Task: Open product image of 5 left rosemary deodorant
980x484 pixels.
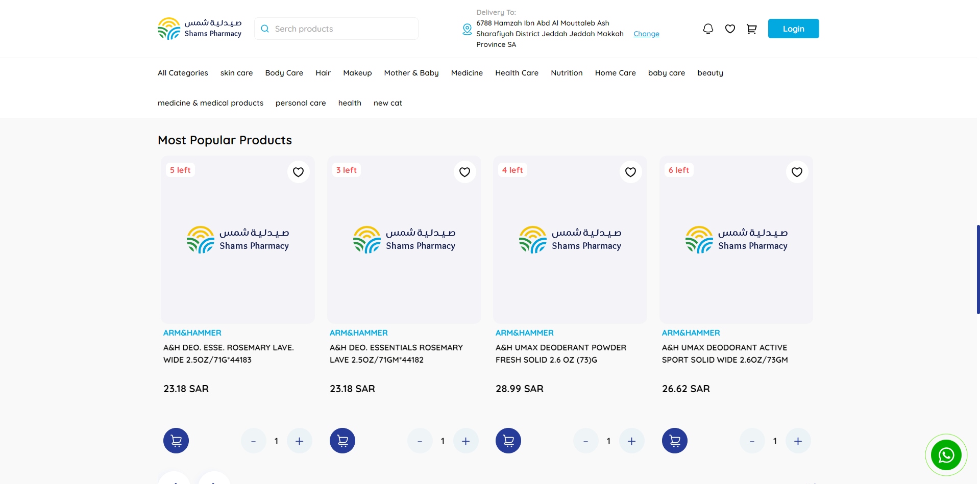Action: tap(238, 240)
